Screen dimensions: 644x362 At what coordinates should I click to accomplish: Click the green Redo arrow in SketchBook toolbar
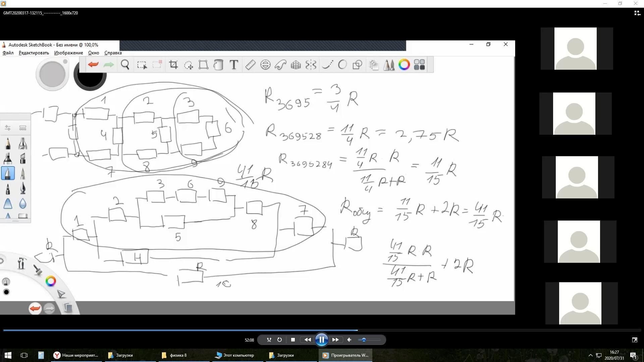108,64
